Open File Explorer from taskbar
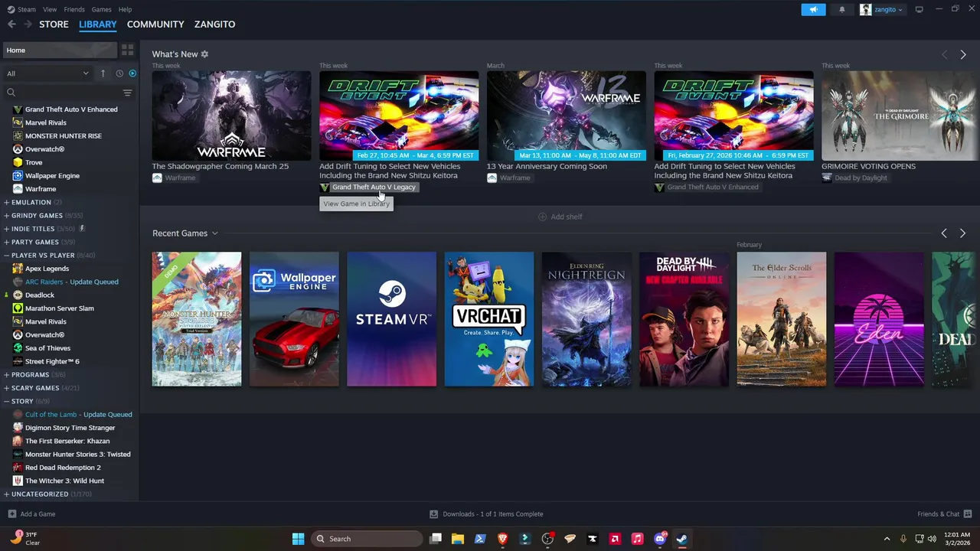The height and width of the screenshot is (551, 980). tap(458, 539)
